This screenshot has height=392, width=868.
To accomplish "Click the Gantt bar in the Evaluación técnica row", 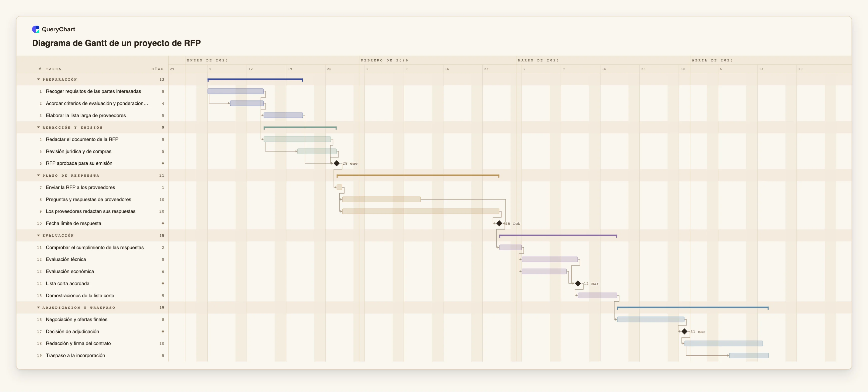I will point(550,259).
